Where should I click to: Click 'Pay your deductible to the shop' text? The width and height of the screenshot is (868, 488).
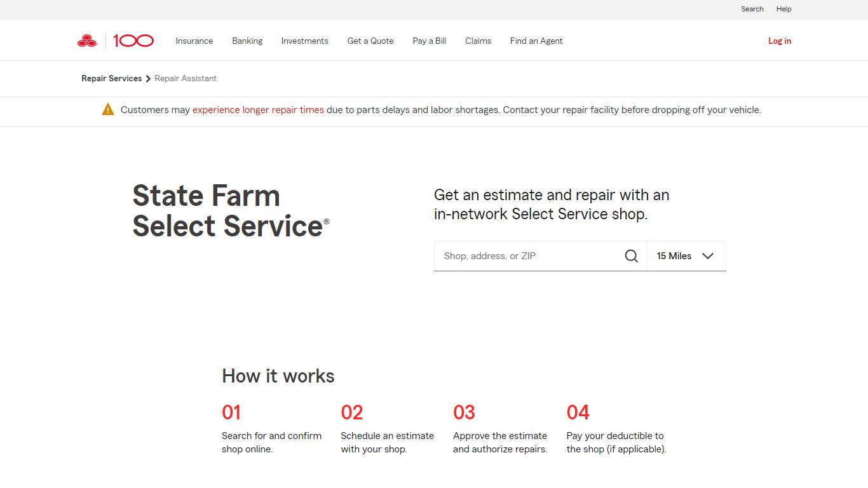coord(615,442)
